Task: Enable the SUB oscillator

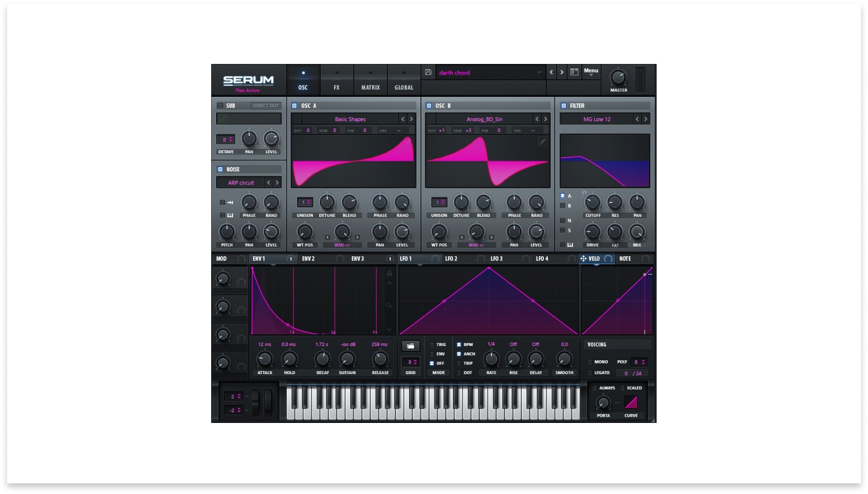Action: [220, 106]
